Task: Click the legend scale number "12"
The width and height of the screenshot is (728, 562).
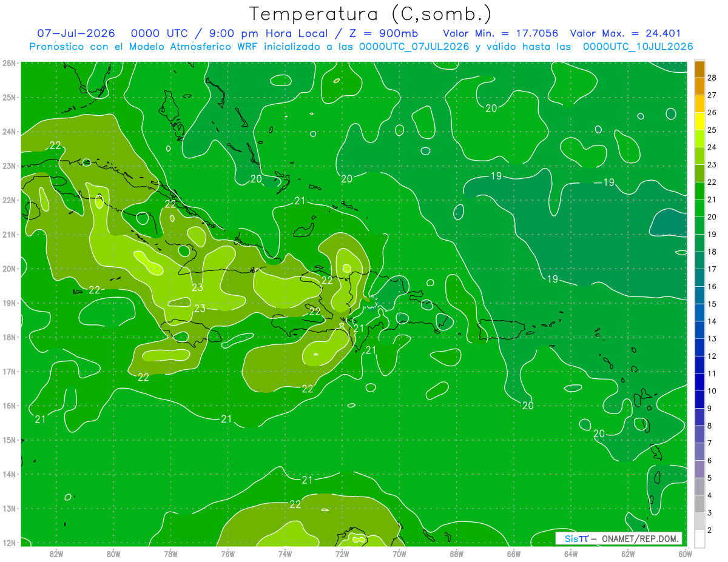Action: pos(712,356)
